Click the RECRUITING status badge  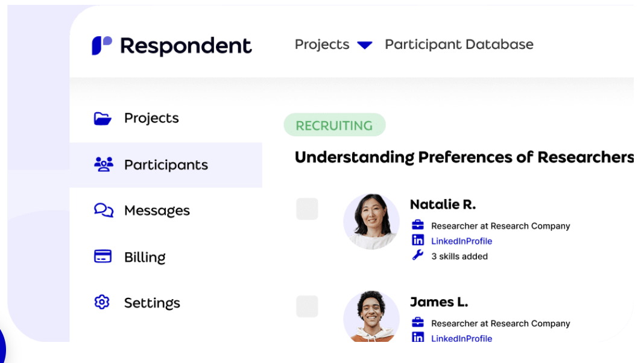pos(335,125)
